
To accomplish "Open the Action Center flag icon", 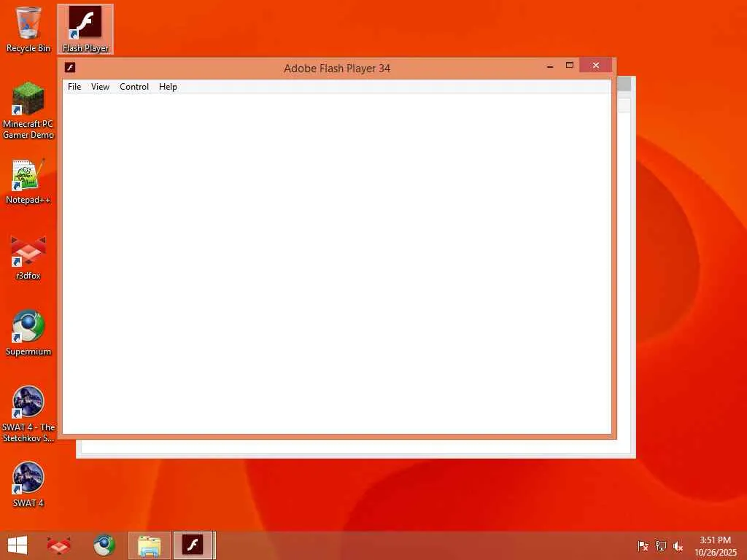I will tap(643, 545).
